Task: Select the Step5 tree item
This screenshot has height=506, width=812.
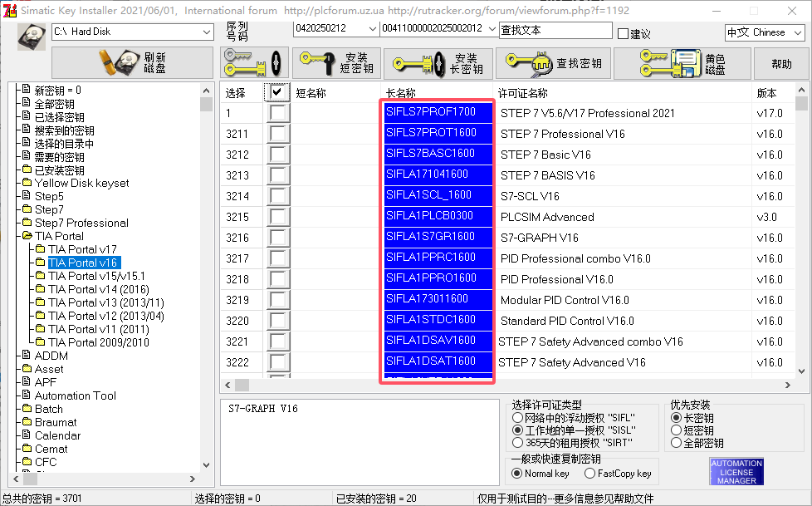Action: point(49,196)
